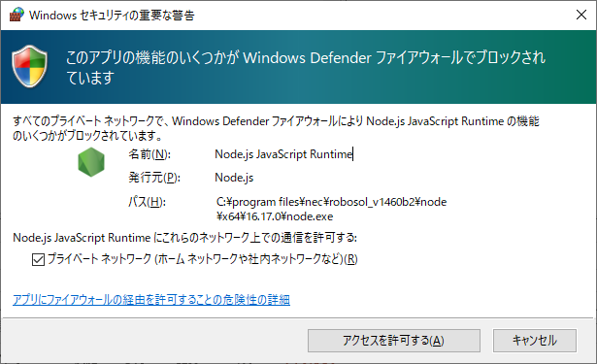Toggle the プライベート ネットワーク checkbox
This screenshot has width=597, height=364.
pos(38,260)
